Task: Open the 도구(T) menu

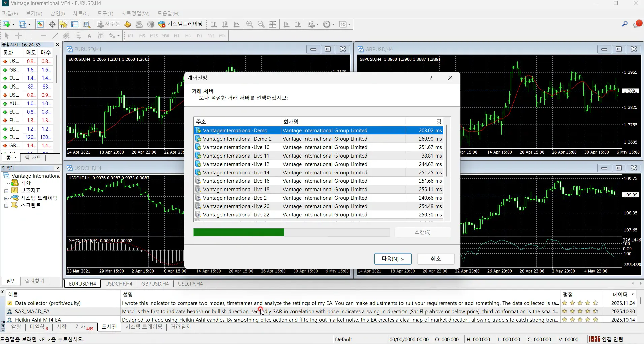Action: 105,13
